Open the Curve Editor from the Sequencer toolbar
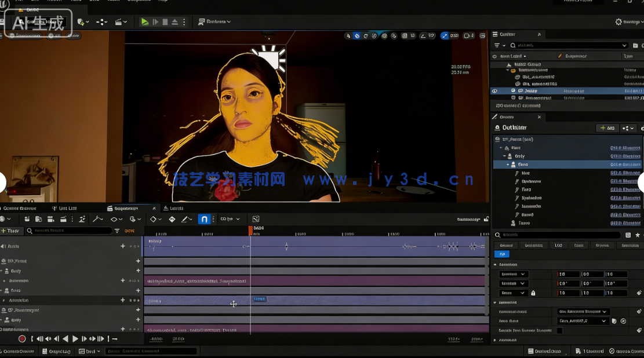Screen dimensions: 644x358 97,219
